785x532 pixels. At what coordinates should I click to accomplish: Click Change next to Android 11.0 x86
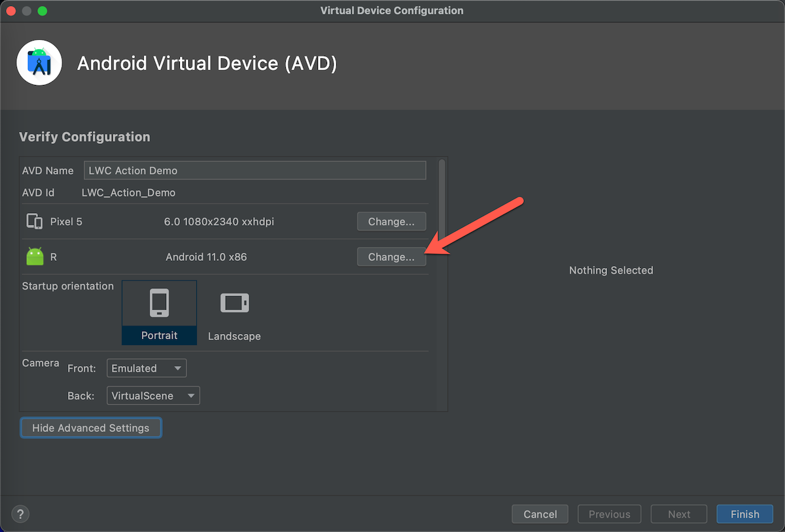391,256
